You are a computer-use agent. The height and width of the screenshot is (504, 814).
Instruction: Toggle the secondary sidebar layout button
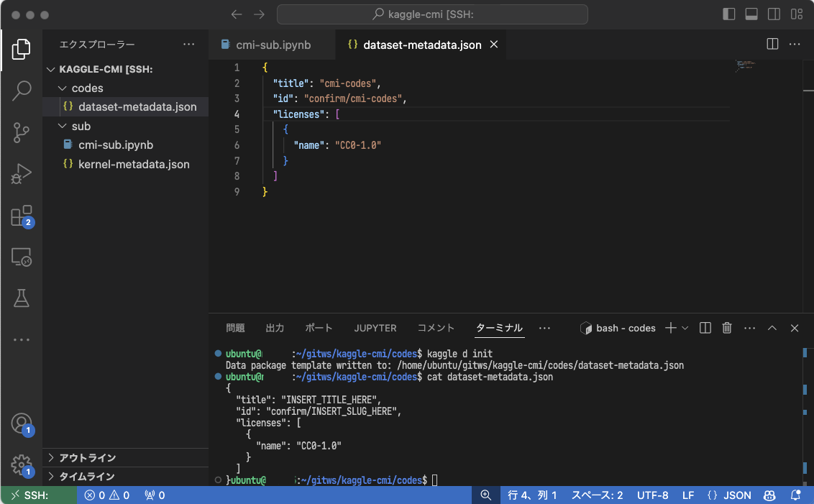tap(774, 14)
